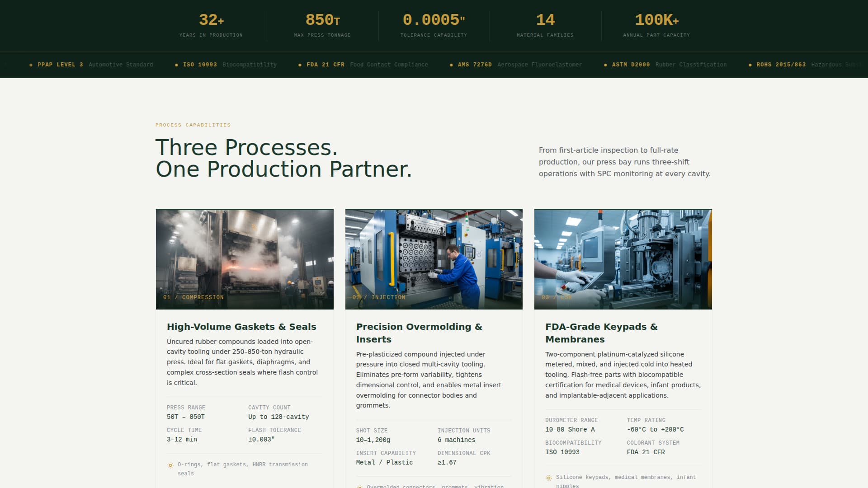Open High-Volume Gaskets & Seals details
This screenshot has height=488, width=868.
tap(241, 326)
